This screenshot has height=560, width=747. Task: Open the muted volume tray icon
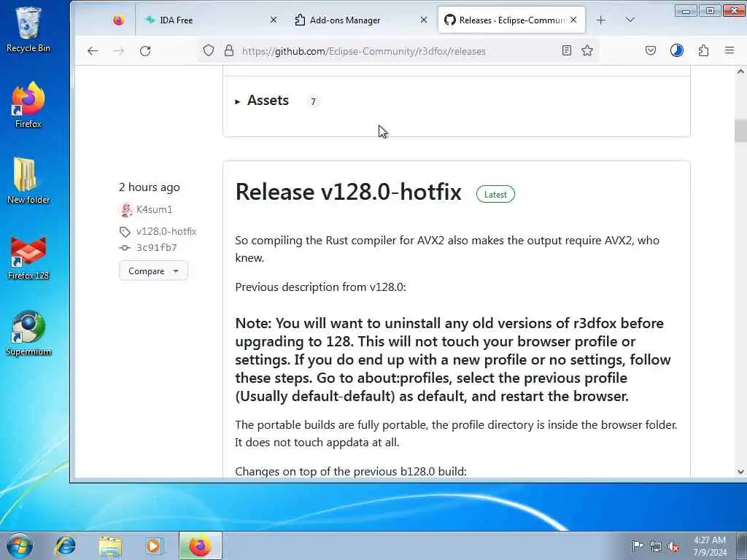[673, 546]
